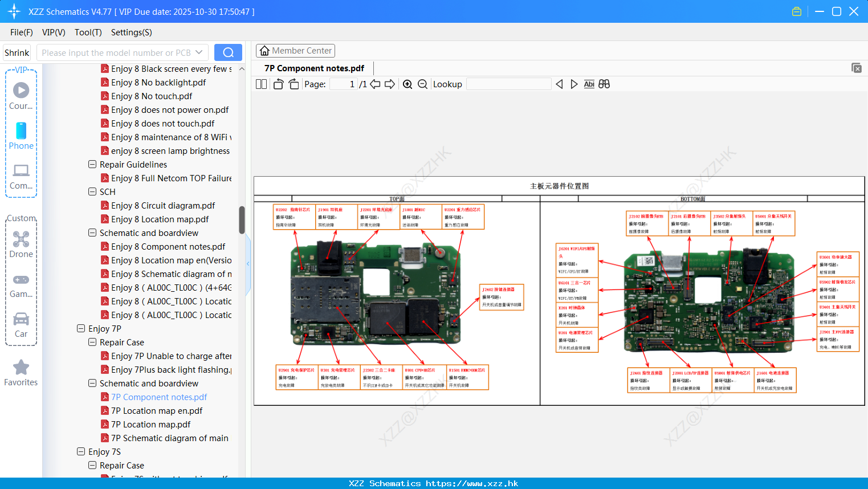
Task: Toggle two-page view icon in PDF toolbar
Action: coord(261,84)
